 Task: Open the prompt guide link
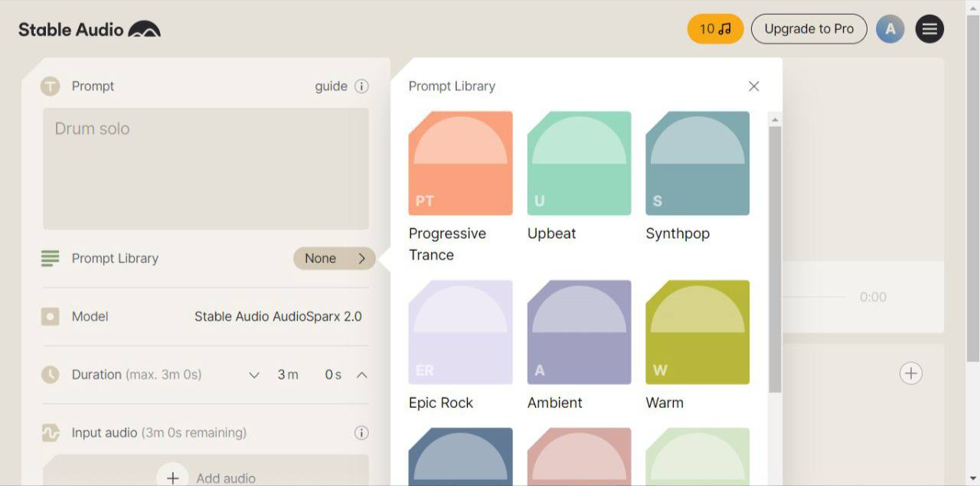point(331,86)
